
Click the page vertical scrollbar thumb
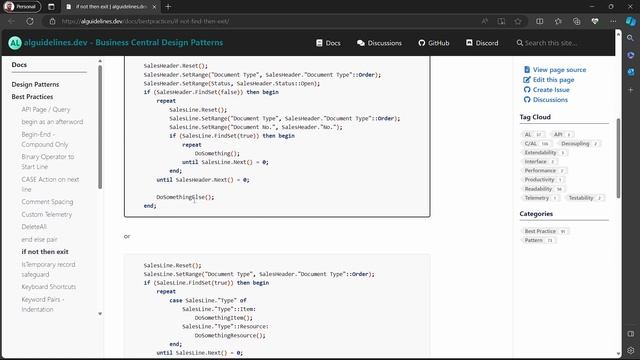tap(618, 158)
